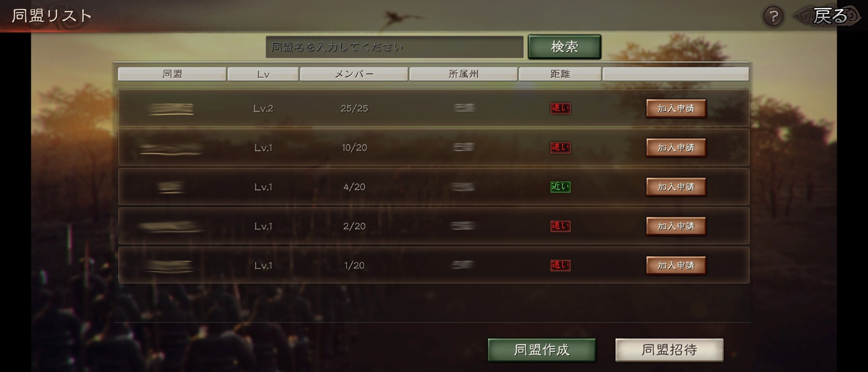Select the 同盟リスト title
Image resolution: width=868 pixels, height=372 pixels.
point(52,16)
